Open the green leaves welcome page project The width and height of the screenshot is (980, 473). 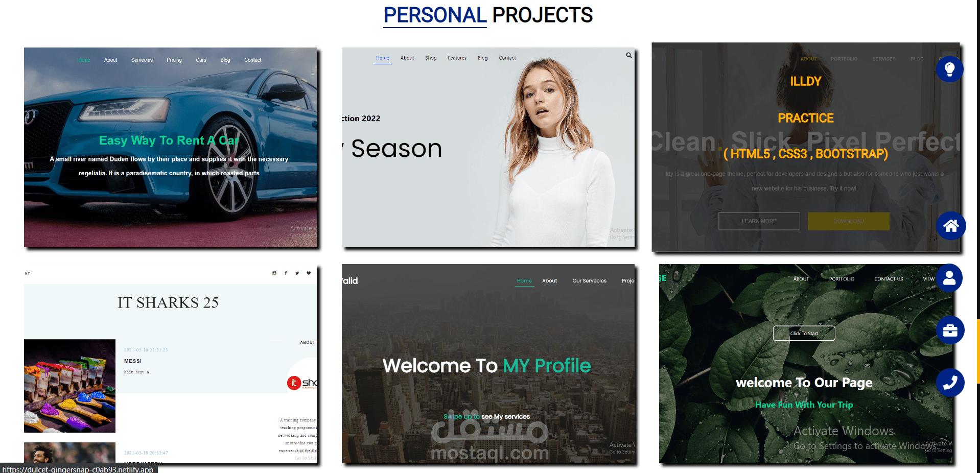(806, 364)
